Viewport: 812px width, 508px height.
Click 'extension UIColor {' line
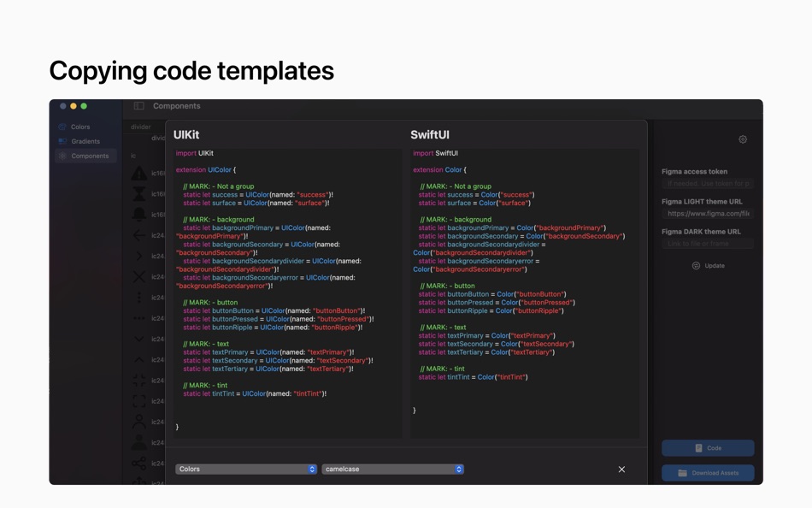tap(206, 170)
